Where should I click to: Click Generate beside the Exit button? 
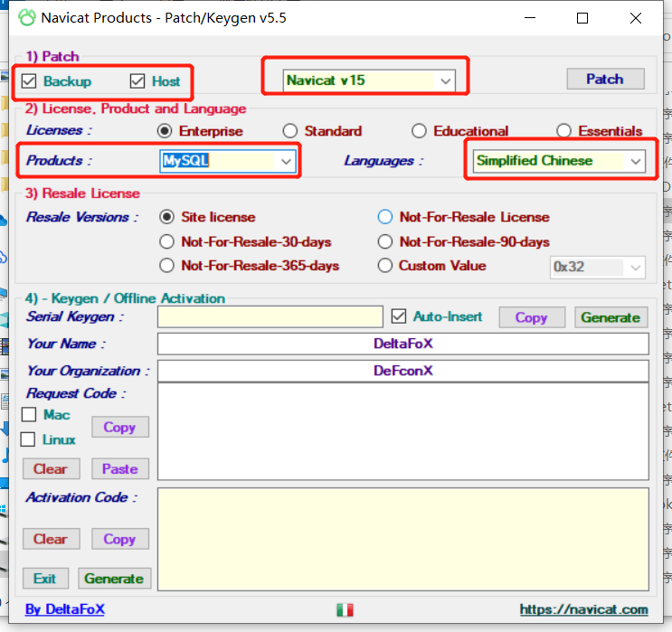click(x=115, y=579)
